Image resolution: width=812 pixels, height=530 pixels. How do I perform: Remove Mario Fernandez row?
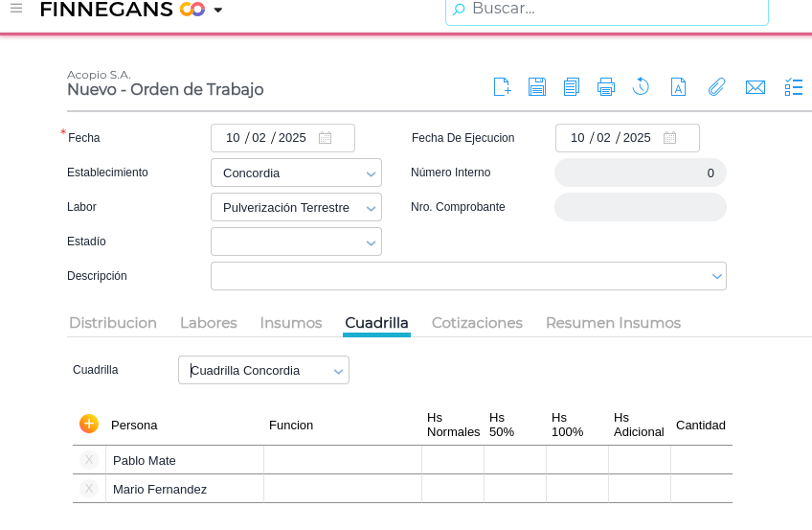tap(89, 489)
